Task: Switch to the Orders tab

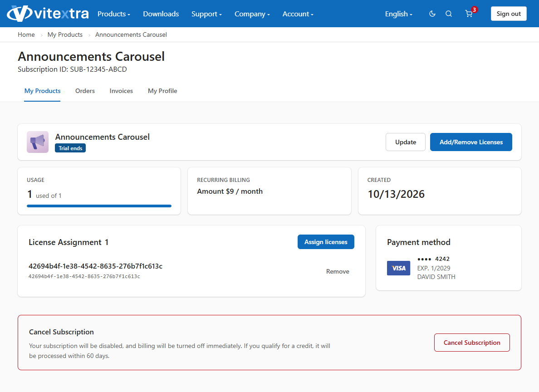Action: click(85, 91)
